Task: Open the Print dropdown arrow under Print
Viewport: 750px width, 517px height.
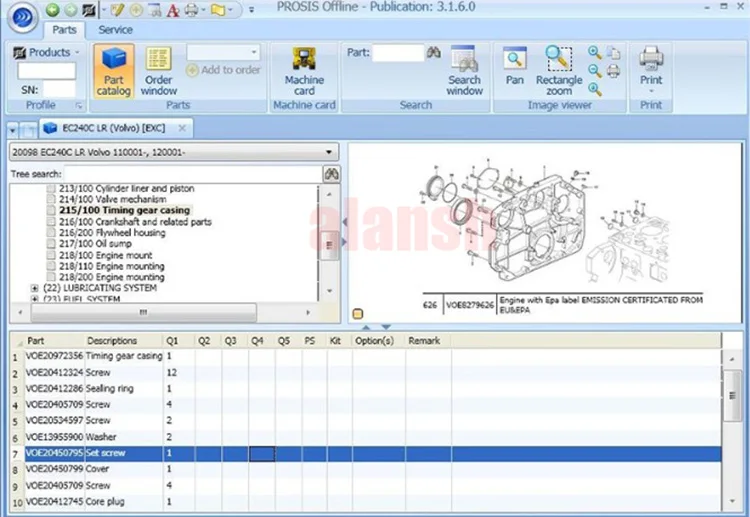Action: tap(651, 91)
